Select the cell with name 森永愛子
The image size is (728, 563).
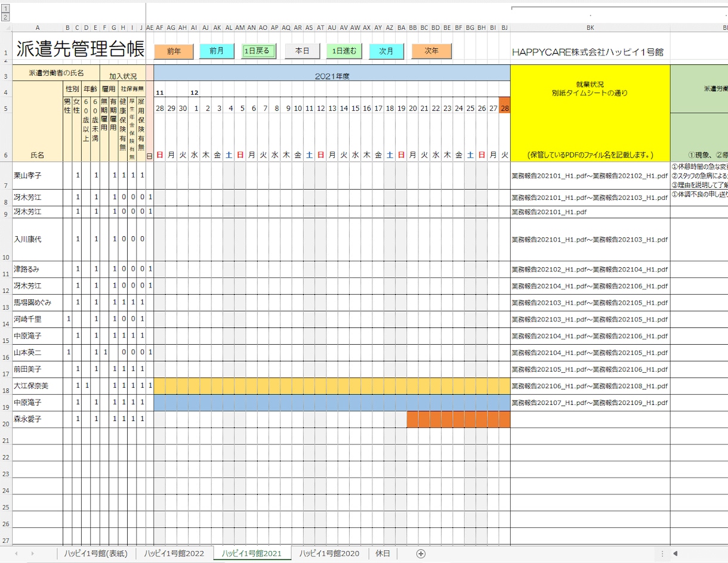pyautogui.click(x=38, y=419)
